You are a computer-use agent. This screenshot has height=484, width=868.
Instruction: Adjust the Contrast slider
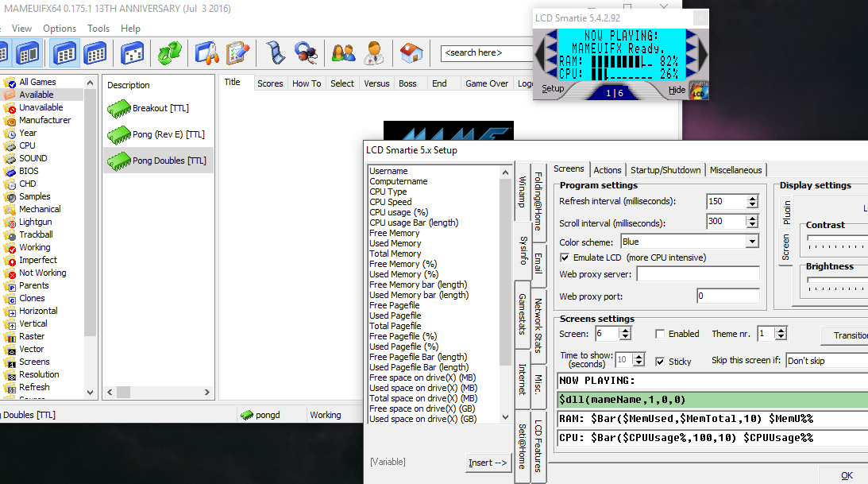point(834,239)
